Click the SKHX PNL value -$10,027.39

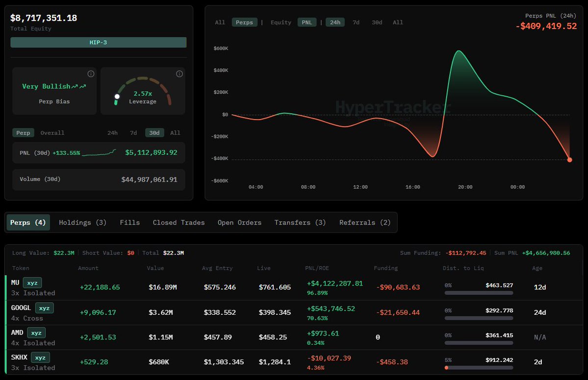point(329,358)
